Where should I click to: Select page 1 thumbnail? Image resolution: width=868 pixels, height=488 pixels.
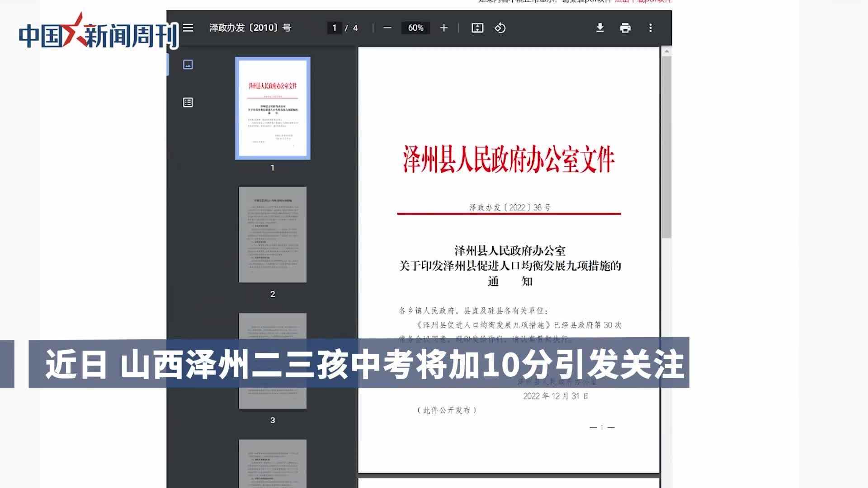click(273, 108)
